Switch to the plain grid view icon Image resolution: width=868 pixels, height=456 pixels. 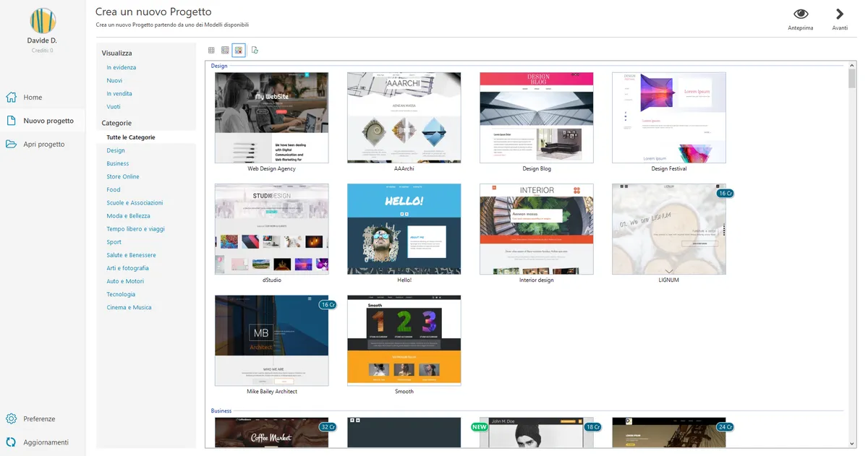pyautogui.click(x=211, y=51)
